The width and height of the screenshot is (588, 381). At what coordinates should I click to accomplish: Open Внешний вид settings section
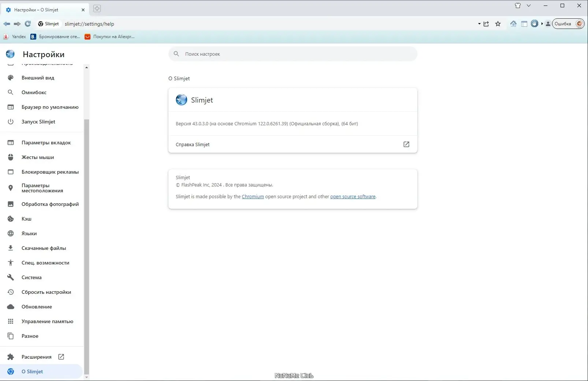(x=42, y=78)
